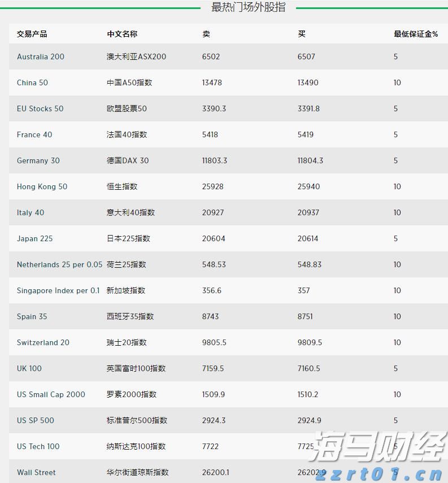448x483 pixels.
Task: Select UK 100 trading product
Action: [29, 368]
